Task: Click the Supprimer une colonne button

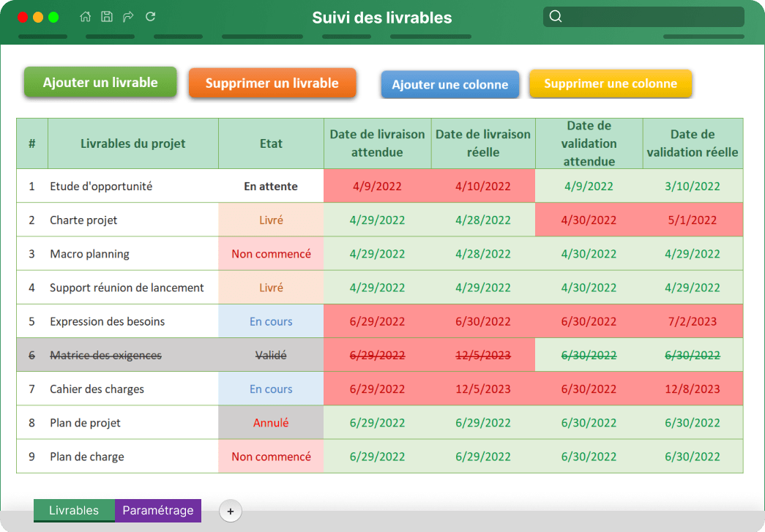Action: pos(611,83)
